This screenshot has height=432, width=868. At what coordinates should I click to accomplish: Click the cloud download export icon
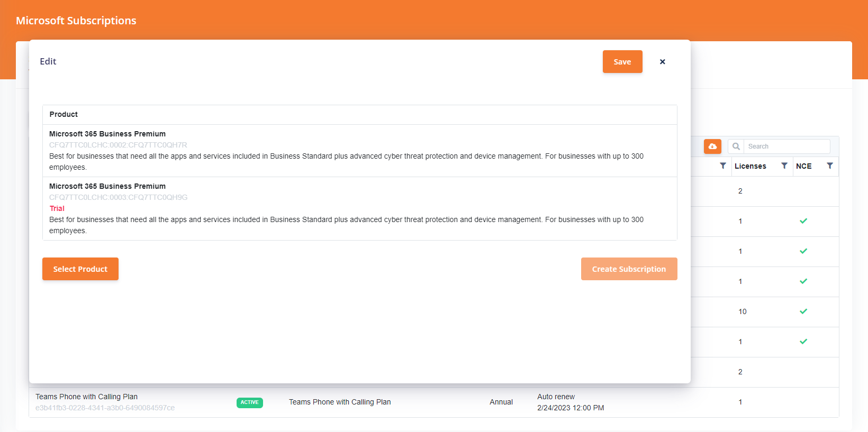pyautogui.click(x=712, y=146)
